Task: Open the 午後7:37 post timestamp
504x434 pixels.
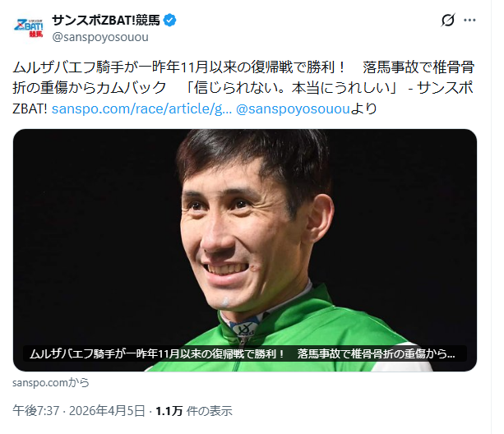Action: (x=36, y=411)
